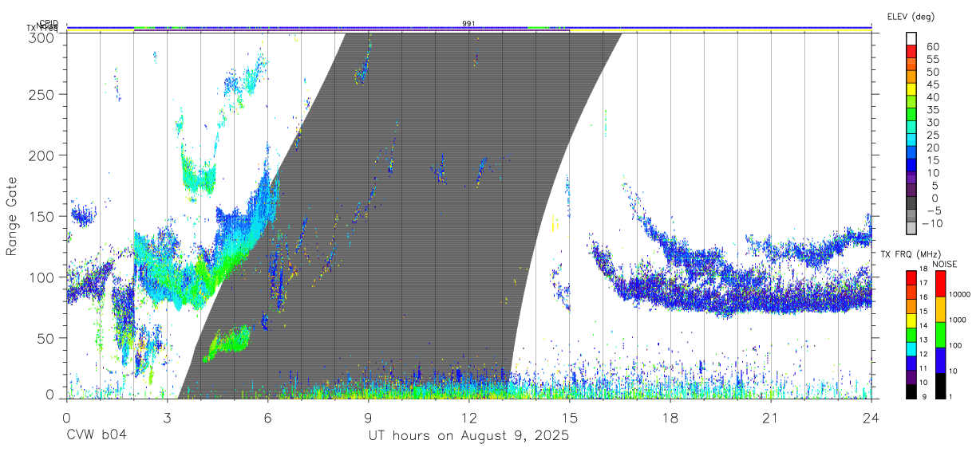This screenshot has height=452, width=980.
Task: Click the NOISE legend value "1000"
Action: coord(956,320)
